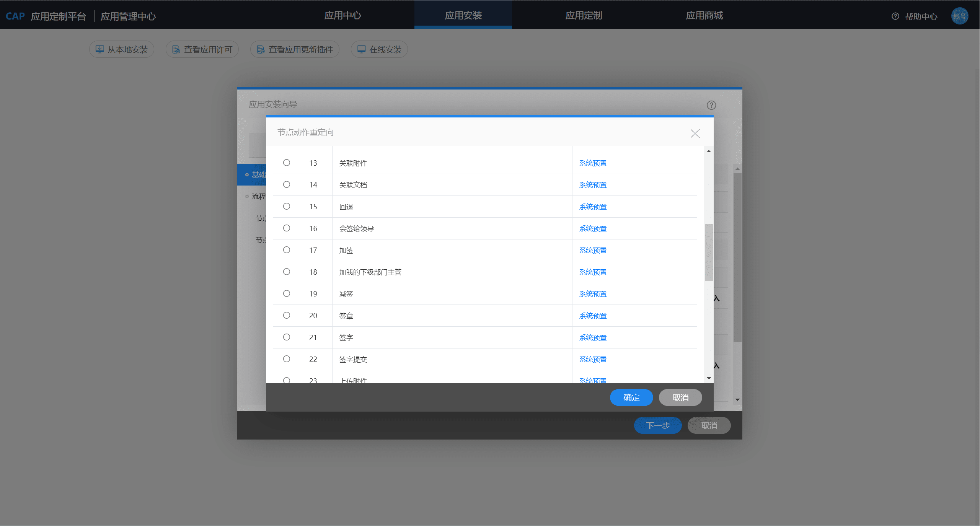Click the text 加我的下级部门主管
The width and height of the screenshot is (980, 526).
[x=370, y=272]
